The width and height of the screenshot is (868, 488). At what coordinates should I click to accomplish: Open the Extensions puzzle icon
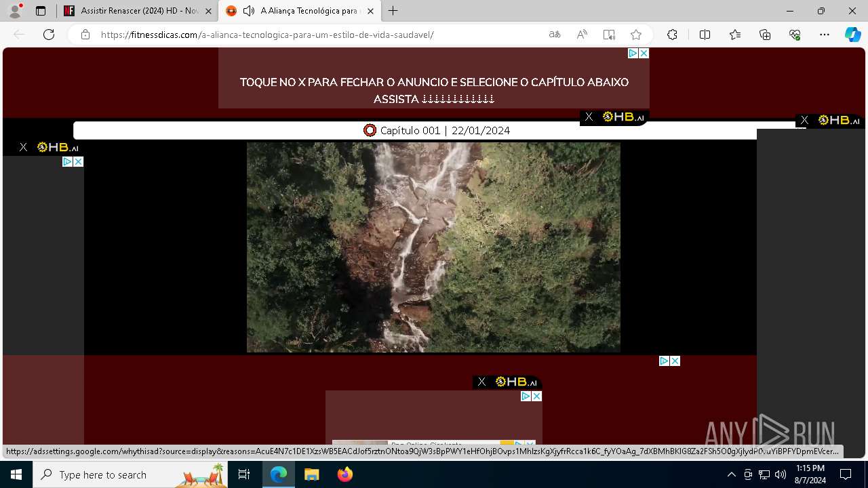pyautogui.click(x=672, y=35)
